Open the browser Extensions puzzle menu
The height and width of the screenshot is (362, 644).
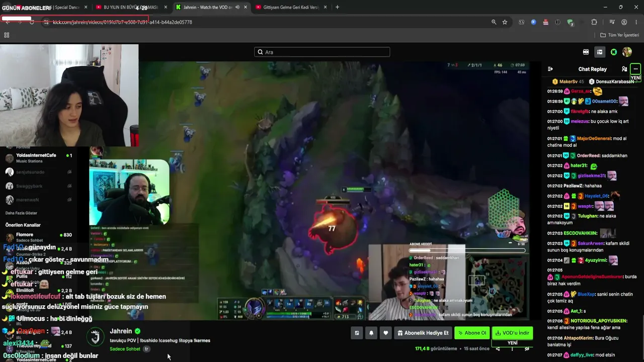coord(594,22)
